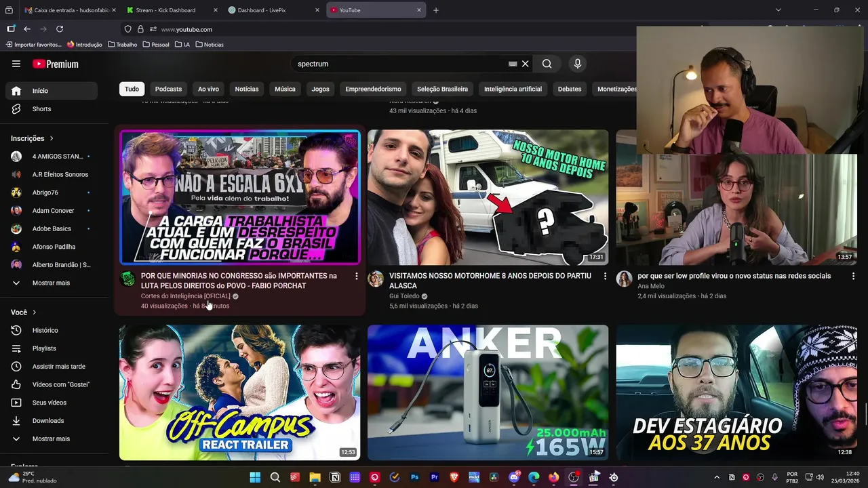Viewport: 868px width, 488px height.
Task: Select the Ao vivo filter chip
Action: 208,89
